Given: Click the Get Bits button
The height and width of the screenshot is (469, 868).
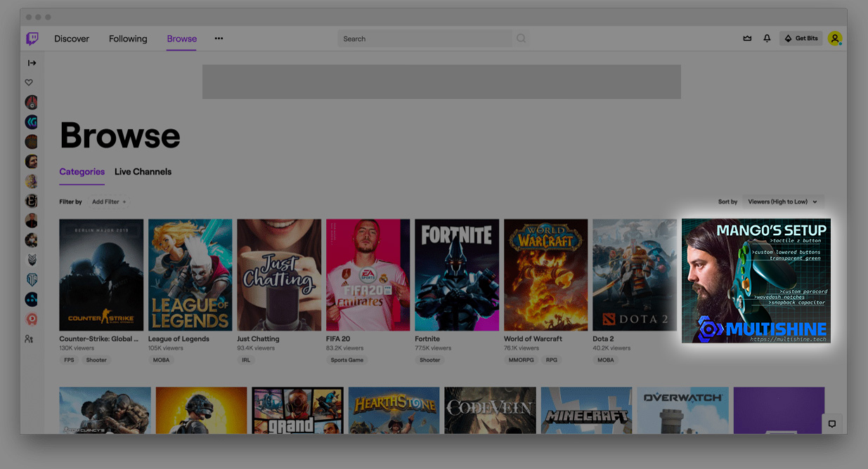Looking at the screenshot, I should coord(801,39).
